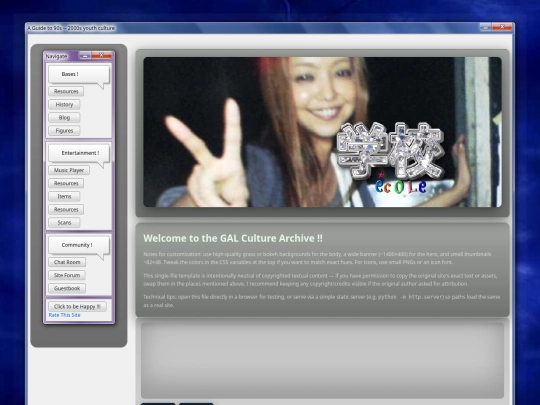The height and width of the screenshot is (405, 540).
Task: Open Resources just below Items
Action: coord(66,209)
